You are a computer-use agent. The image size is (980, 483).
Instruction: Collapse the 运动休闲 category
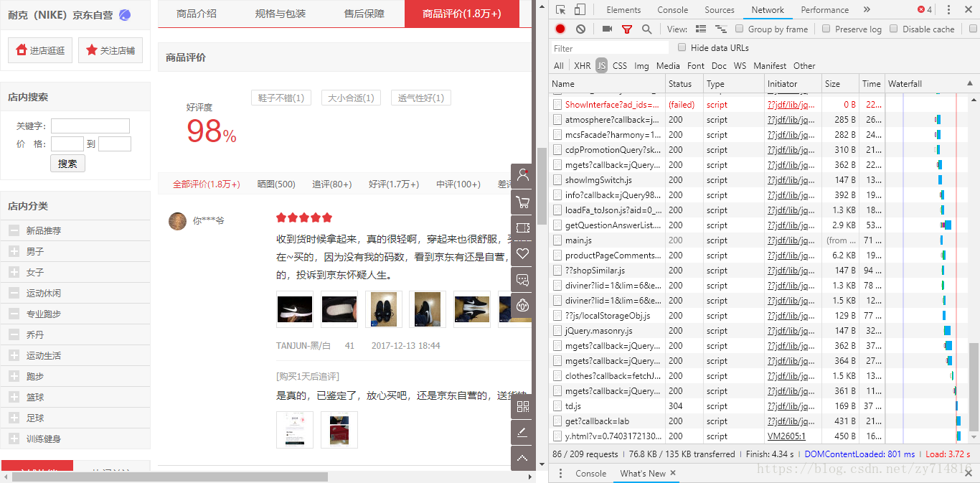(x=14, y=293)
